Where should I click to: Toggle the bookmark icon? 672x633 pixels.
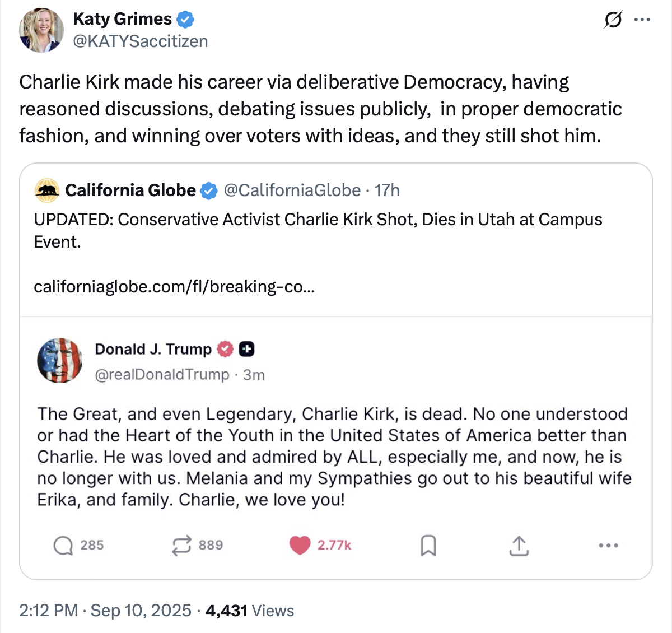[x=428, y=545]
